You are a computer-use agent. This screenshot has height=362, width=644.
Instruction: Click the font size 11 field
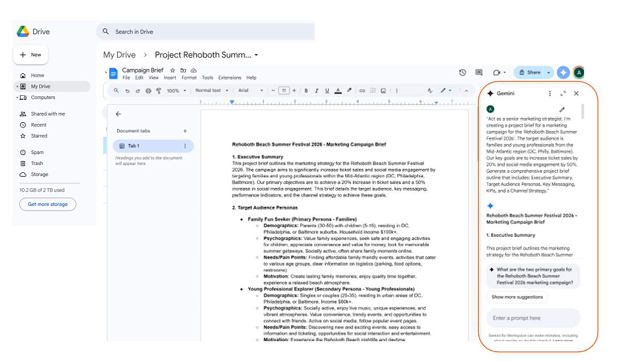[284, 91]
